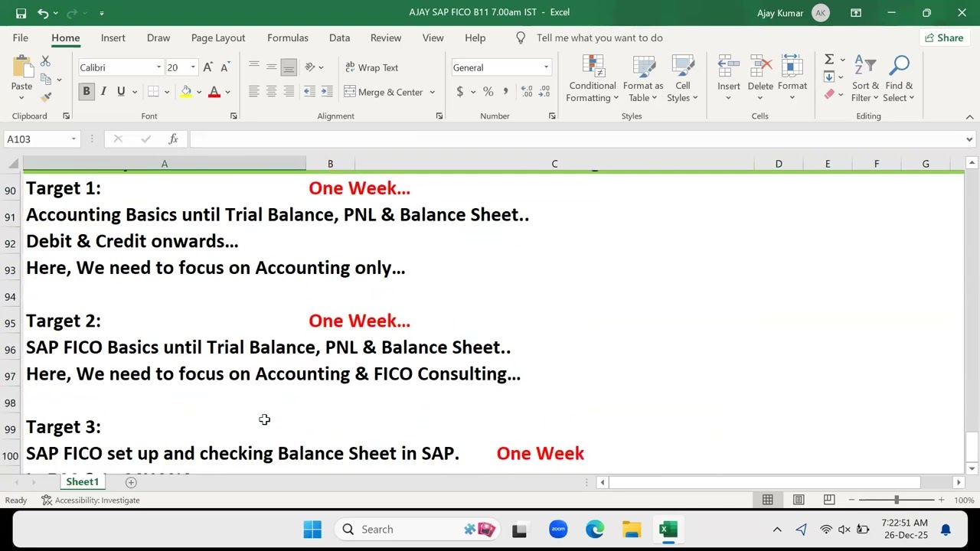This screenshot has height=551, width=980.
Task: Align text to the middle of the cell
Action: 271,67
